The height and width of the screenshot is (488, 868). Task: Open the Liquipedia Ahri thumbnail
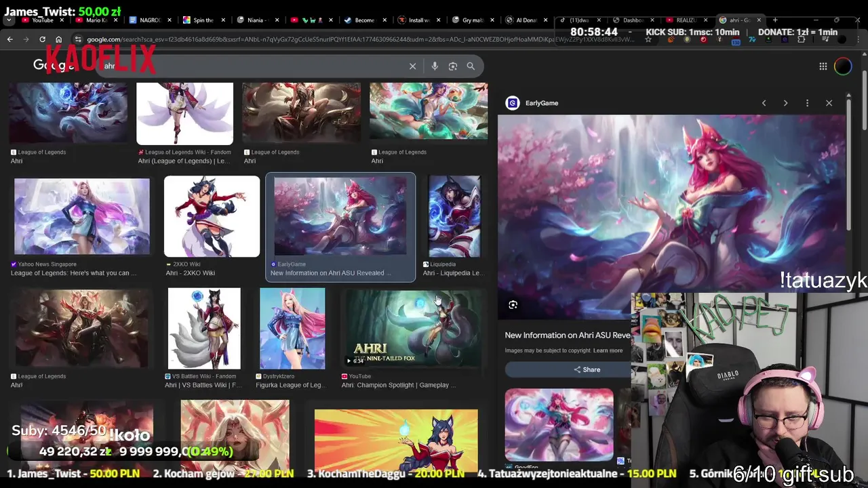pyautogui.click(x=454, y=217)
